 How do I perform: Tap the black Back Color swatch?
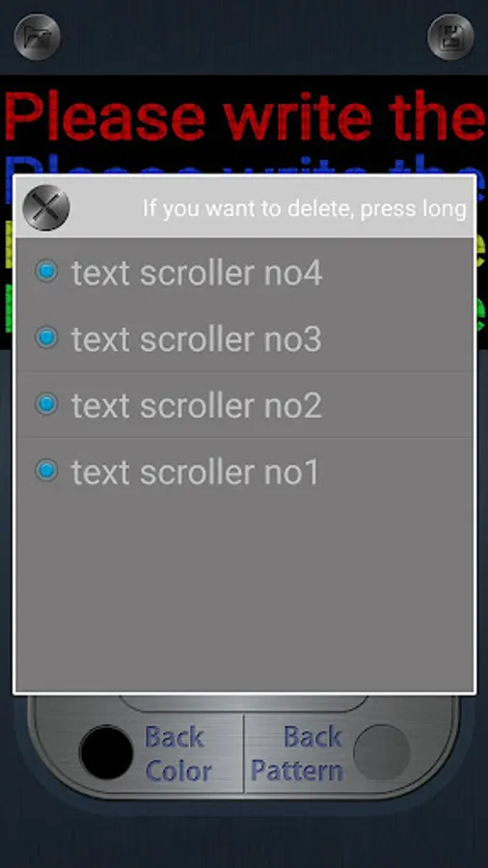tap(106, 753)
